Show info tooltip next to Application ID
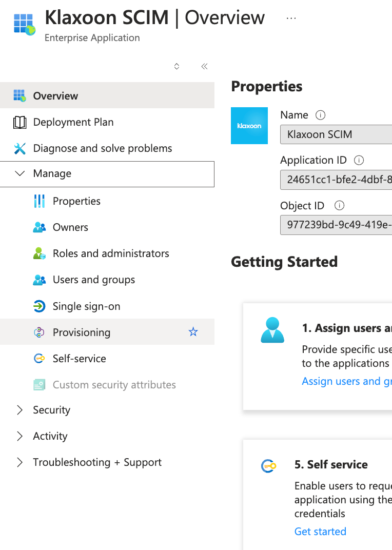This screenshot has width=392, height=550. (359, 160)
